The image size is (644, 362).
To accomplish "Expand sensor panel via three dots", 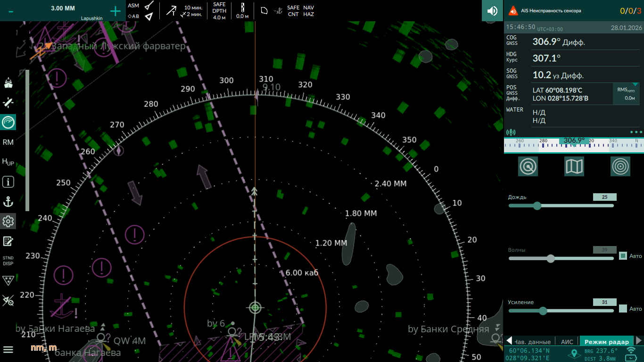I will 636,132.
